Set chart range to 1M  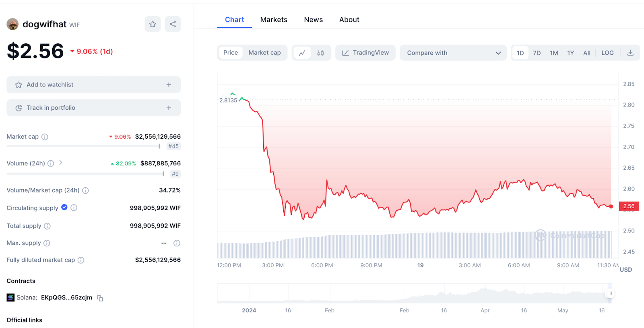[x=554, y=53]
